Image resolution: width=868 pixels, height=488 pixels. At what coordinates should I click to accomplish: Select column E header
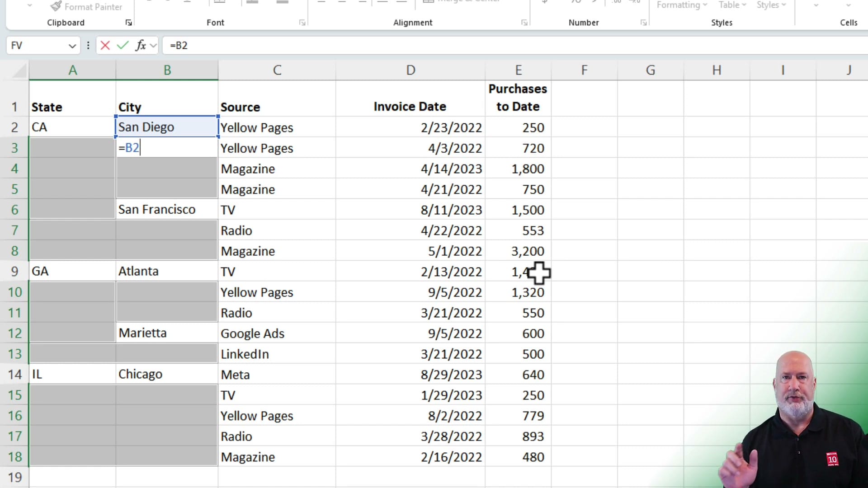pyautogui.click(x=518, y=70)
